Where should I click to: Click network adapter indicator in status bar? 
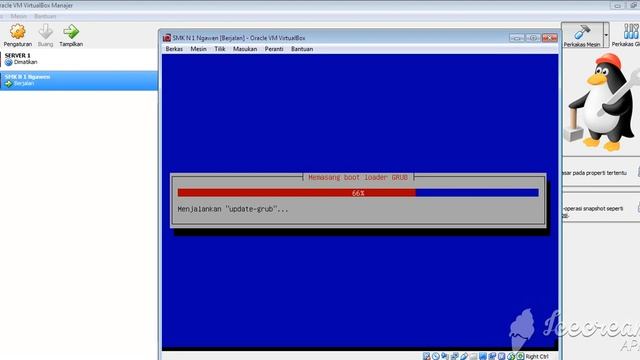455,356
